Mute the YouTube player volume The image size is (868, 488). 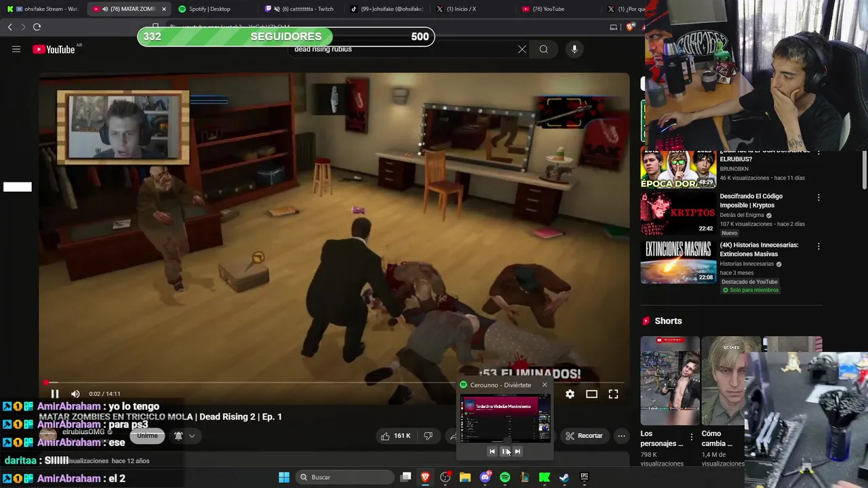tap(75, 394)
